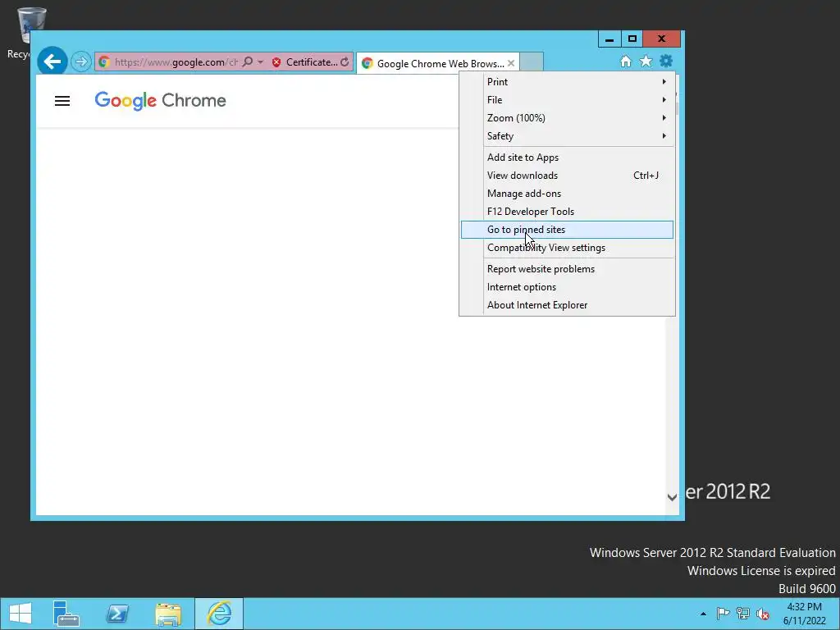Open Internet options
This screenshot has height=630, width=840.
(x=567, y=287)
